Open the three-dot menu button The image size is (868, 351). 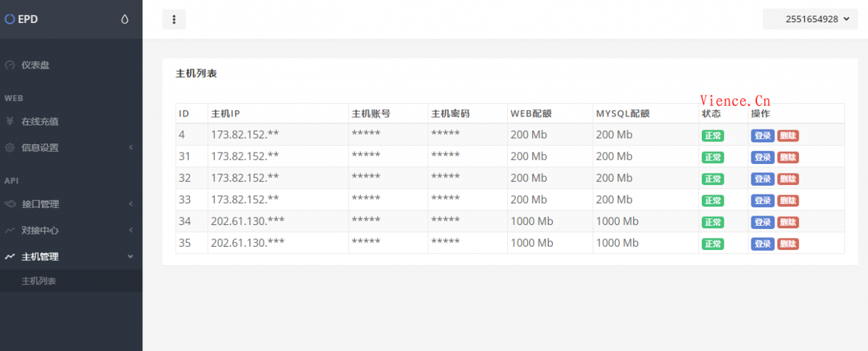point(174,20)
